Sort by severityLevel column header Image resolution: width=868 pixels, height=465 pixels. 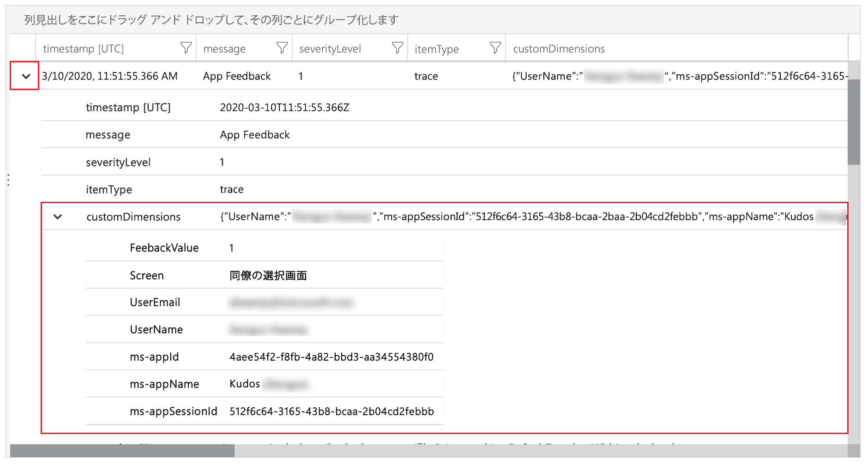[330, 49]
